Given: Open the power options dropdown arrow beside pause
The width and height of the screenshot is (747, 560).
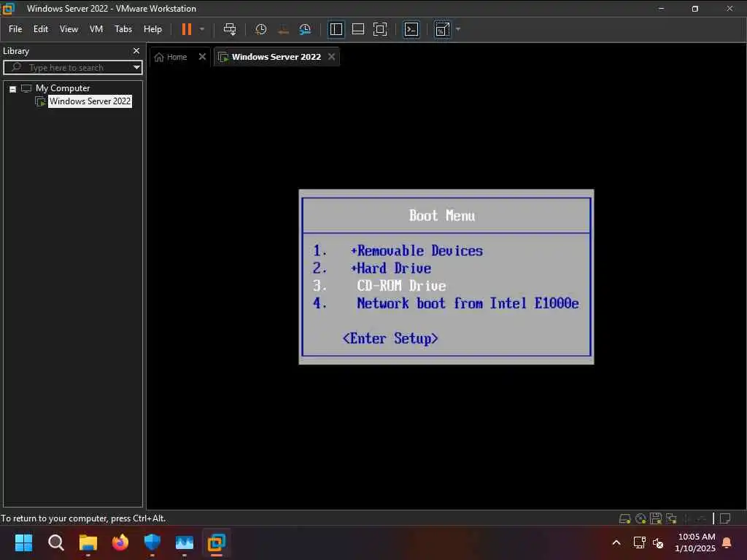Looking at the screenshot, I should [202, 29].
